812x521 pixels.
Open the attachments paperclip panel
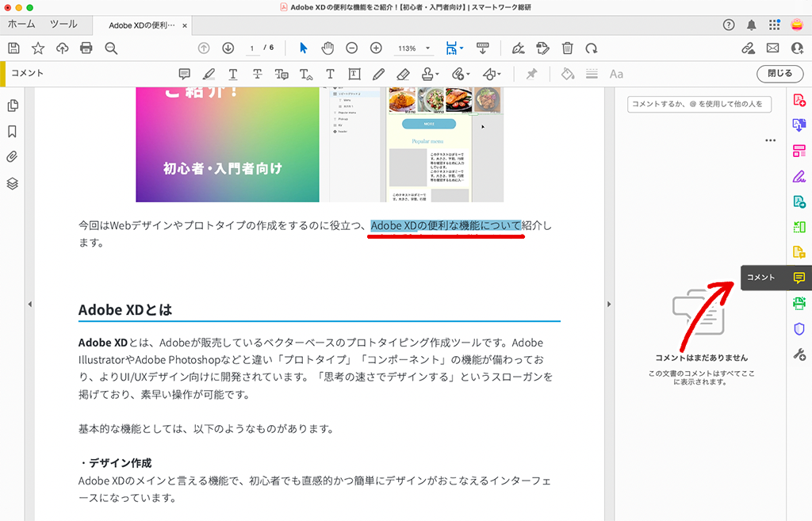point(13,157)
